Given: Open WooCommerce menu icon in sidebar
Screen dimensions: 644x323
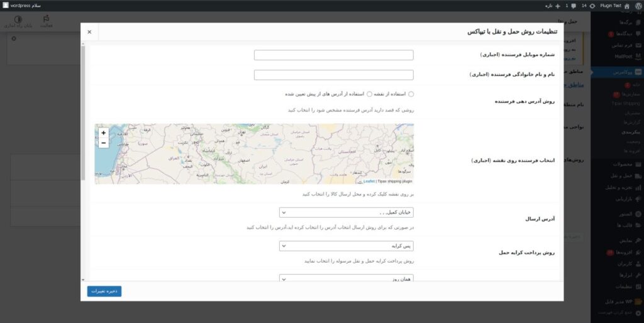Looking at the screenshot, I should coord(638,72).
